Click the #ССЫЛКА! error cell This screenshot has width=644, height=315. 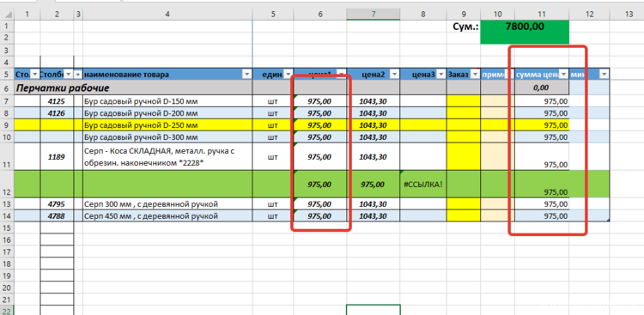click(x=423, y=184)
